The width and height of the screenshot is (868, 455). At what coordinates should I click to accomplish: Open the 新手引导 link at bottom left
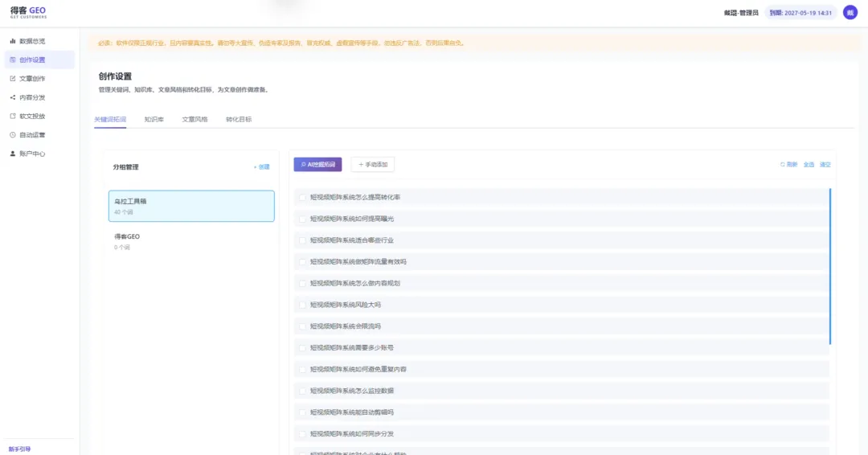click(19, 449)
